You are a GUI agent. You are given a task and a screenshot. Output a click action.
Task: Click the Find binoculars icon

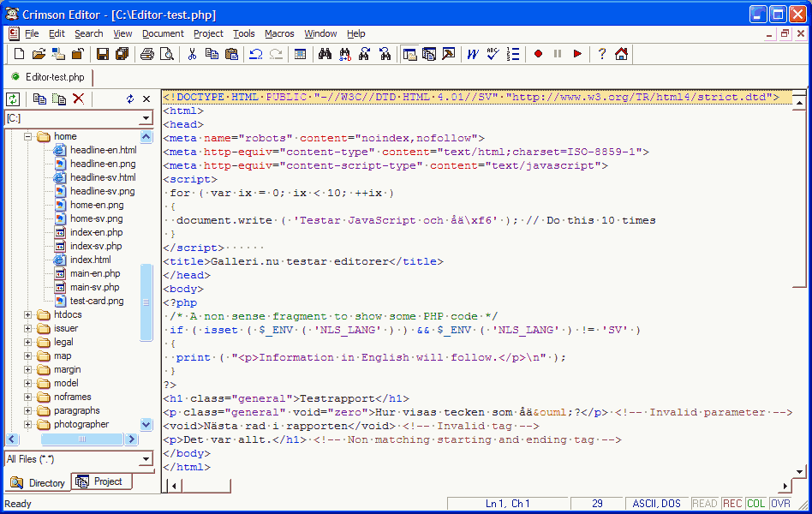(x=325, y=54)
